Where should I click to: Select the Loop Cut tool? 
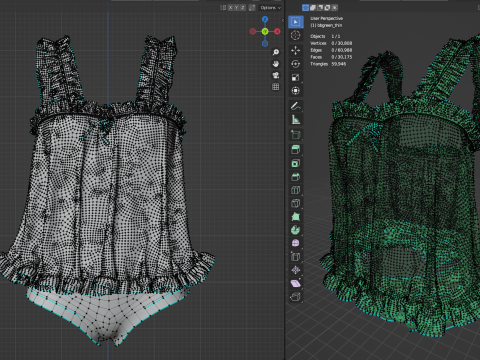[x=295, y=190]
